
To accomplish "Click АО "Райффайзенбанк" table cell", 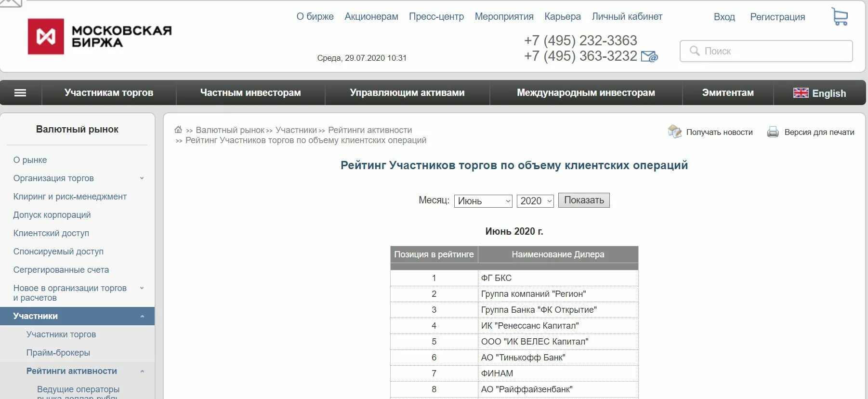I will (558, 389).
